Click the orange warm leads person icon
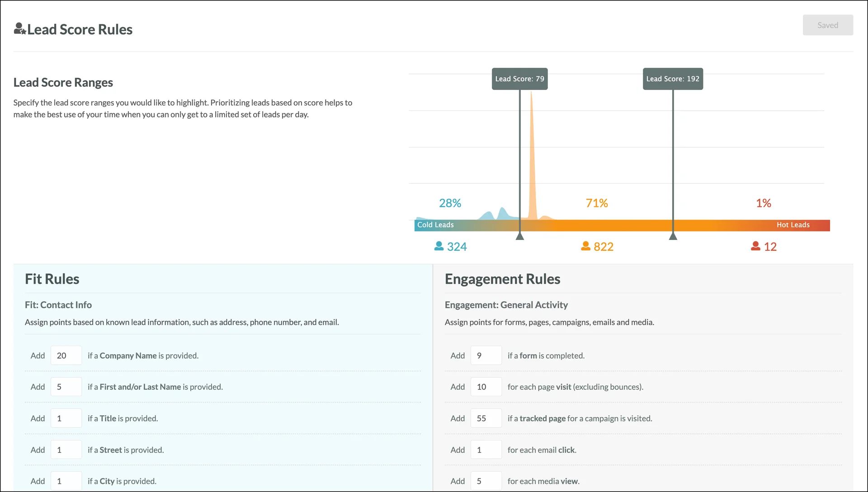The width and height of the screenshot is (868, 492). click(x=585, y=246)
